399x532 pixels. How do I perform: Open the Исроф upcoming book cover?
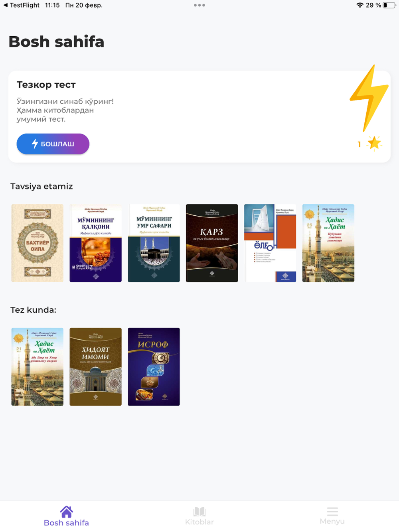point(154,367)
